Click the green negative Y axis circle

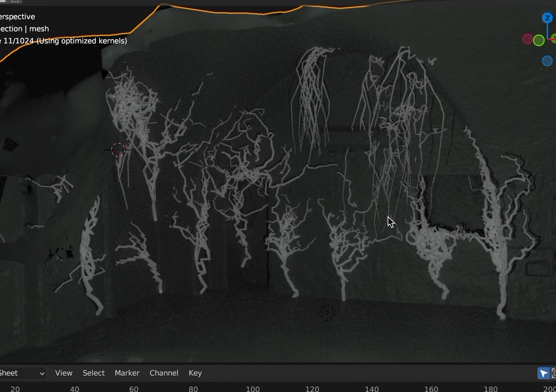(x=539, y=40)
